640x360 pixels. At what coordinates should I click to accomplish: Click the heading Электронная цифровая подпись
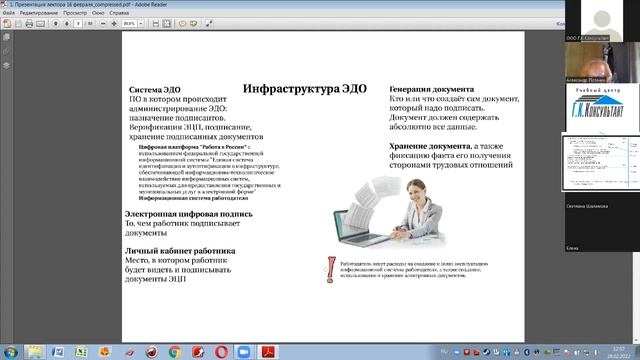pyautogui.click(x=189, y=214)
